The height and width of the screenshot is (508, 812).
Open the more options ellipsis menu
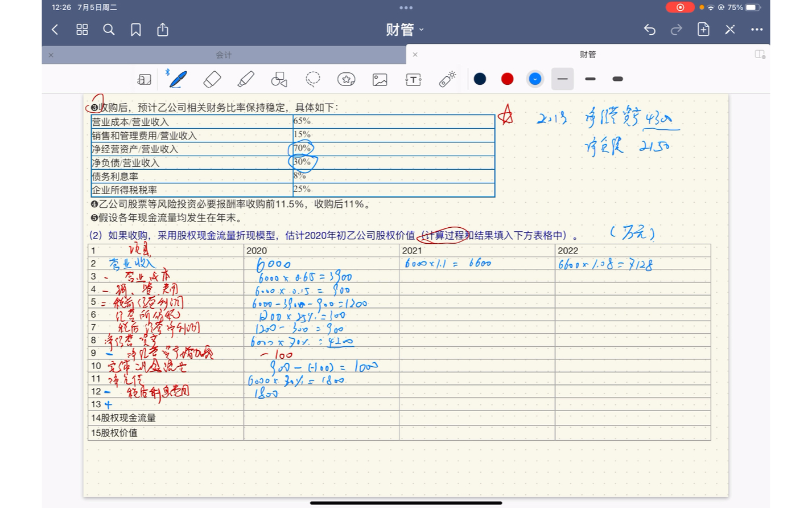pyautogui.click(x=757, y=30)
